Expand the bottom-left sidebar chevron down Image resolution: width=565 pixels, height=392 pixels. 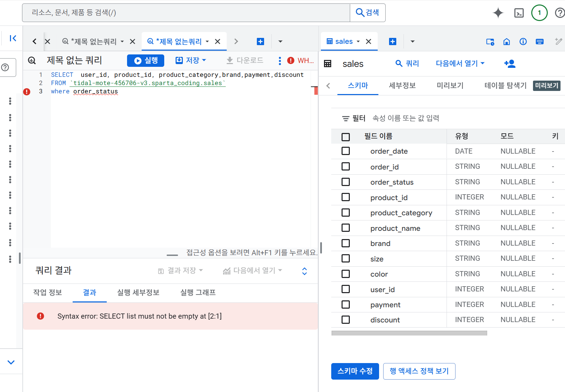(11, 362)
